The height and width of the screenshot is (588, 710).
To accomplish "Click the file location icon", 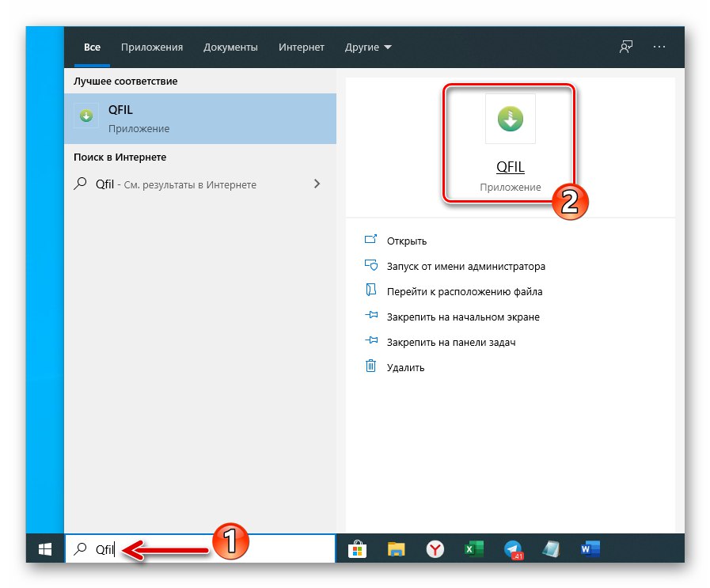I will click(371, 290).
